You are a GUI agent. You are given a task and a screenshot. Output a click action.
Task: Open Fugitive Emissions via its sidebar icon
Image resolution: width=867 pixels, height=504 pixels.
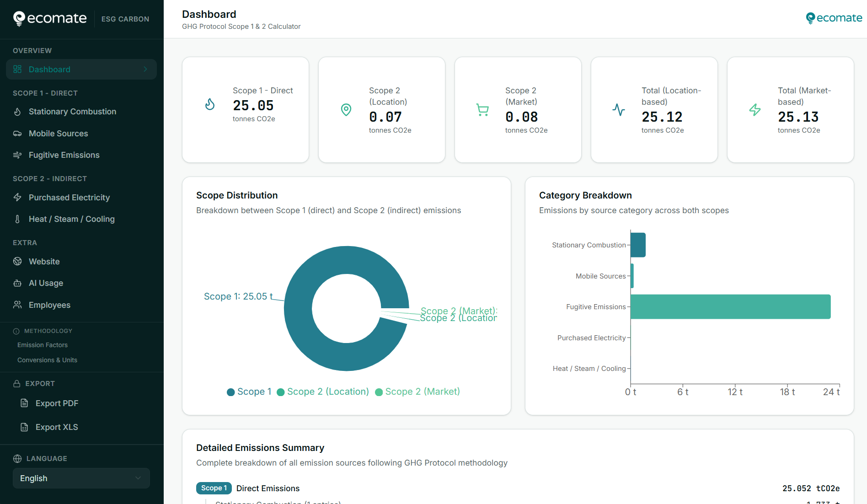[17, 155]
